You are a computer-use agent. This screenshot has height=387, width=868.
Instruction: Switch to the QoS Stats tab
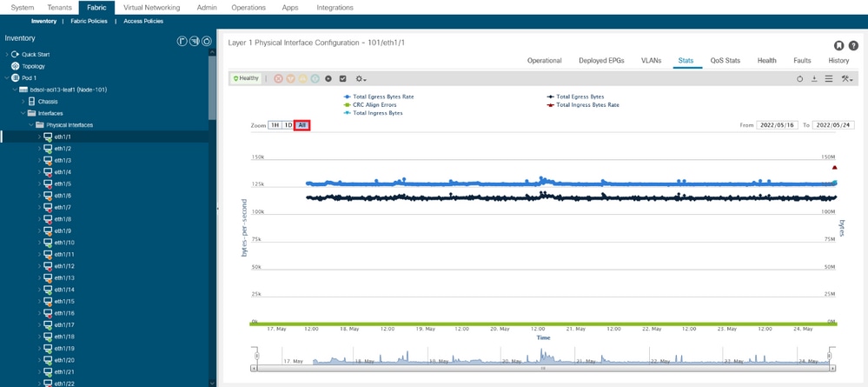[x=726, y=60]
